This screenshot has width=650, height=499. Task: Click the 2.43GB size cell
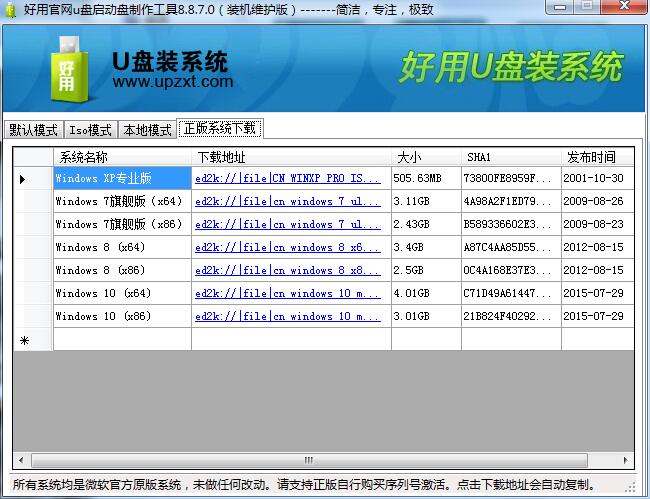(426, 224)
